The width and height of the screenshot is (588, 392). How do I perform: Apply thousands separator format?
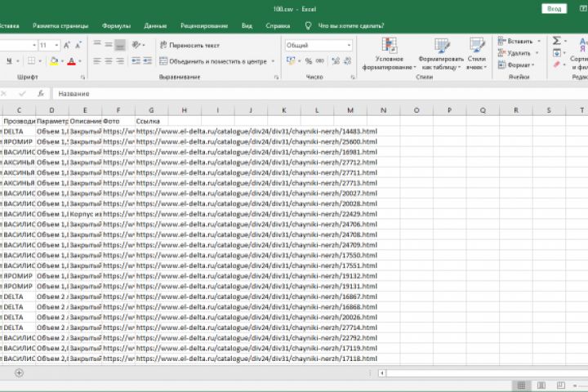(x=320, y=61)
